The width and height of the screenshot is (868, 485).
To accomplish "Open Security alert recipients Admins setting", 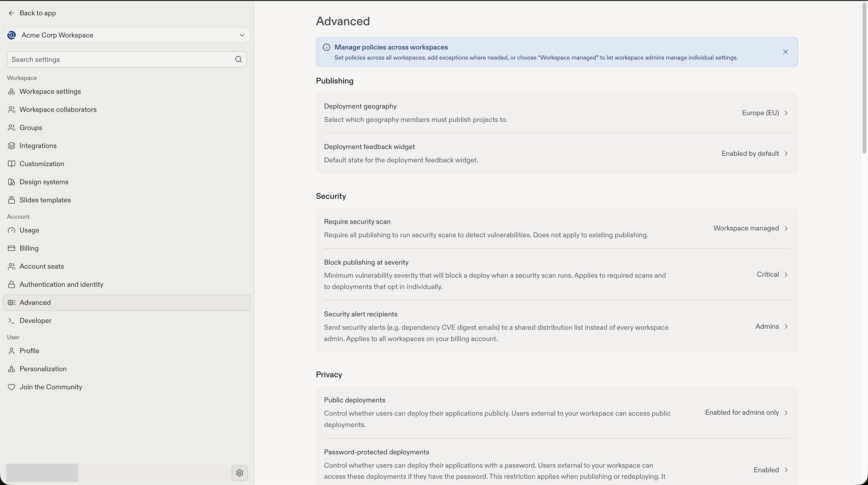I will coord(772,327).
